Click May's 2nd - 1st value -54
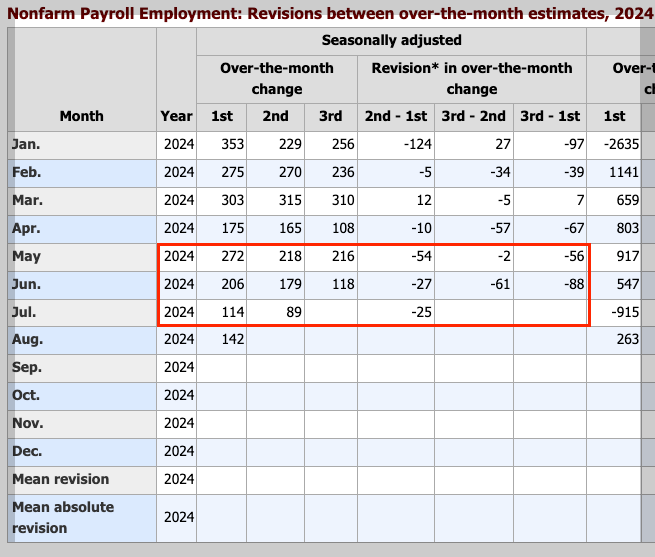This screenshot has height=557, width=655. click(421, 256)
